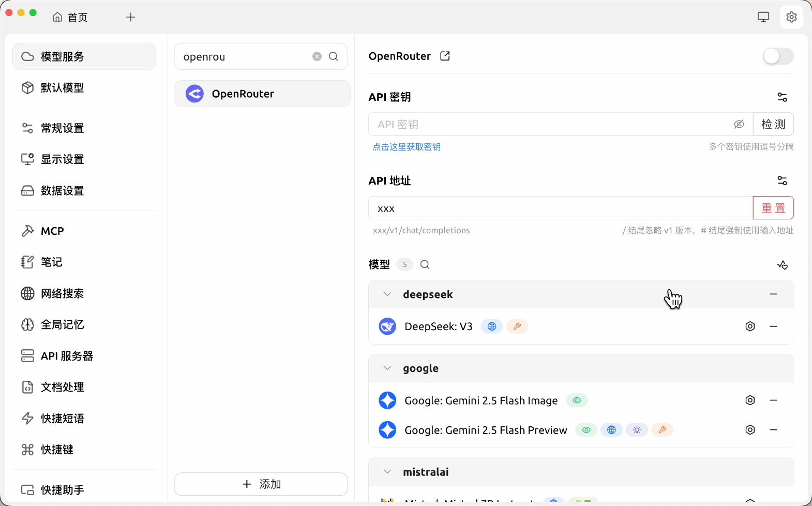Click the provider search magnifier icon
The height and width of the screenshot is (506, 812).
[x=334, y=56]
